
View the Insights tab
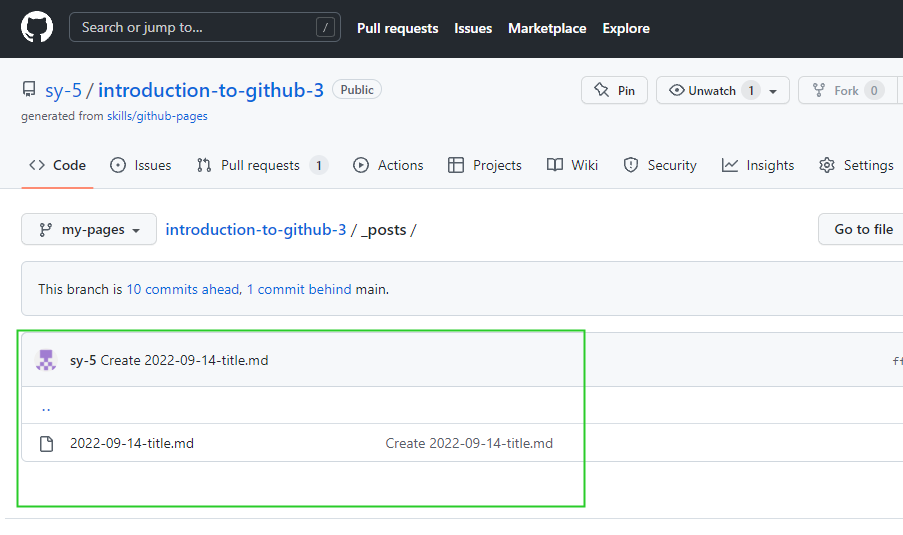(758, 165)
